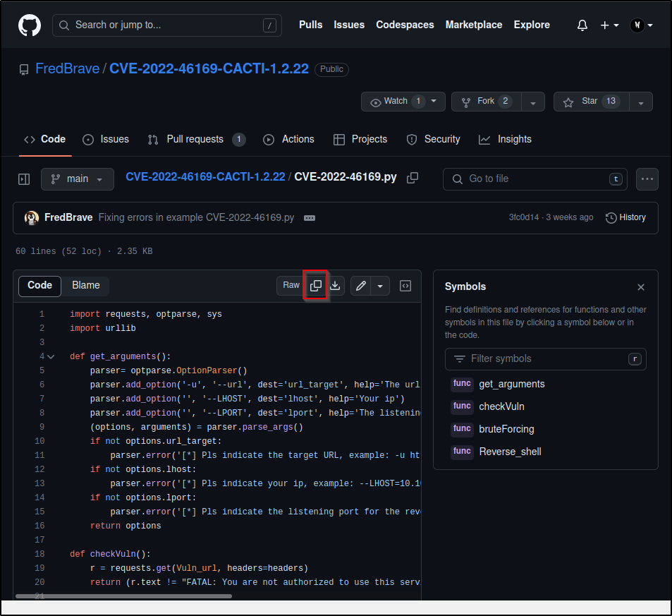The height and width of the screenshot is (616, 672).
Task: Open breadcrumb CVE-2022-46169-CACTI-1.2.22 folder link
Action: click(x=205, y=176)
